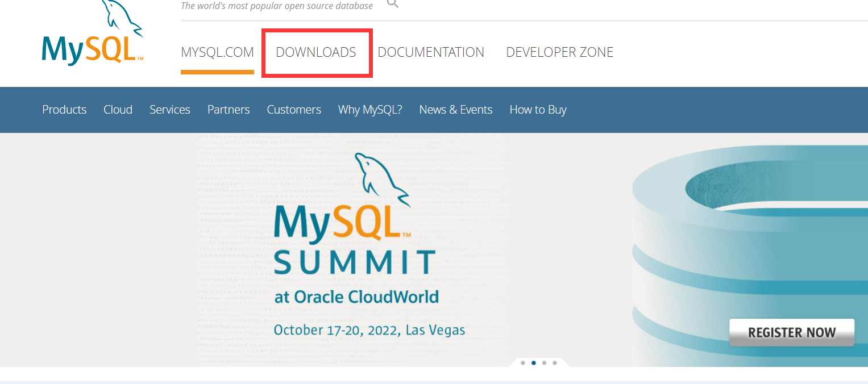Click the 'October 17-20, 2022, Las Vegas' text
This screenshot has width=868, height=384.
pos(369,330)
